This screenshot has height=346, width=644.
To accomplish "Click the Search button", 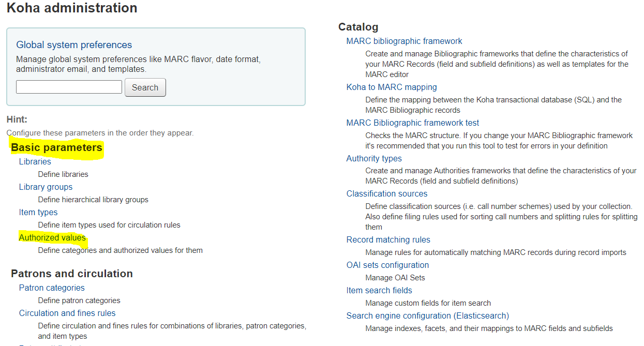I will (x=145, y=87).
